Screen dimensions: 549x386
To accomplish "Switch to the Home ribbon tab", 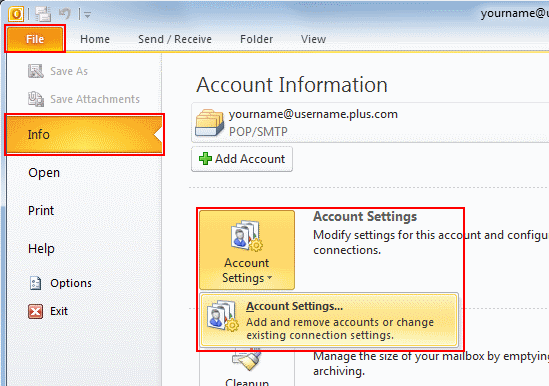I will click(95, 39).
